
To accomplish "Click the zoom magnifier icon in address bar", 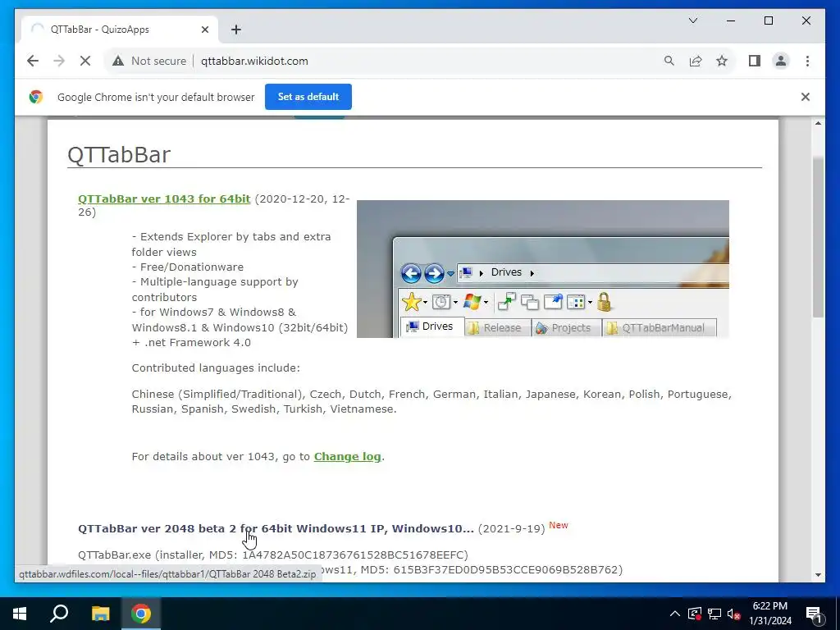I will 669,61.
